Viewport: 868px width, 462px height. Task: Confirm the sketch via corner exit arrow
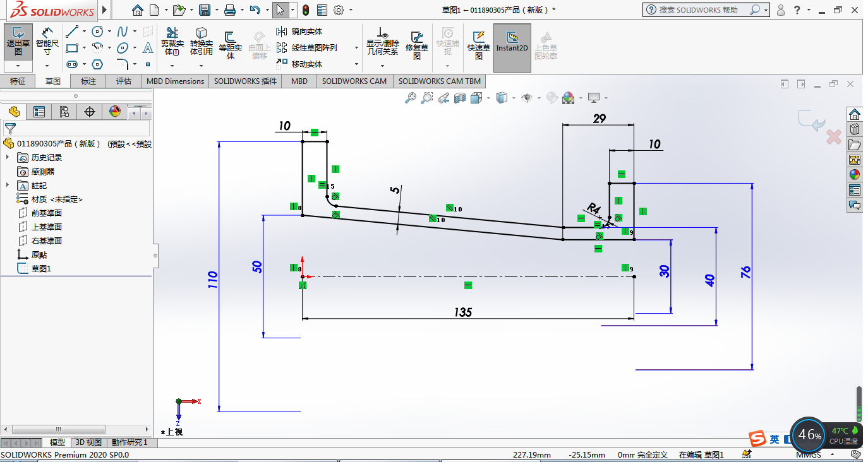tap(811, 121)
